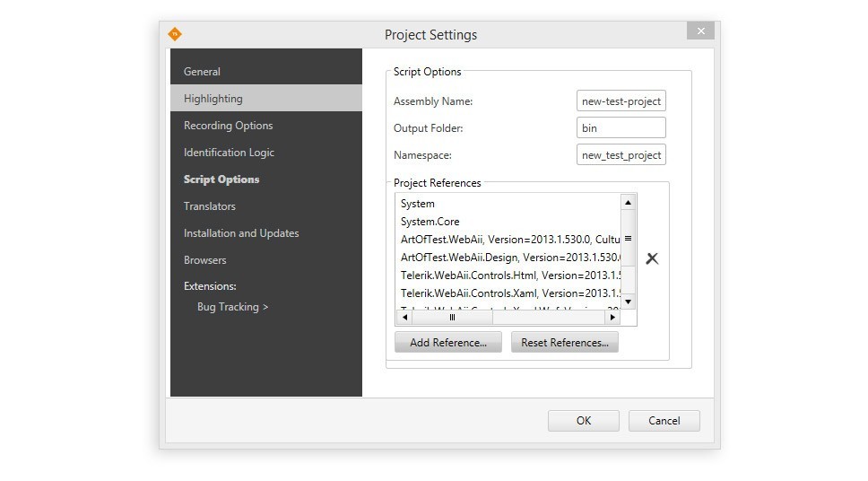Click the Add Reference button
The image size is (868, 481).
(448, 343)
